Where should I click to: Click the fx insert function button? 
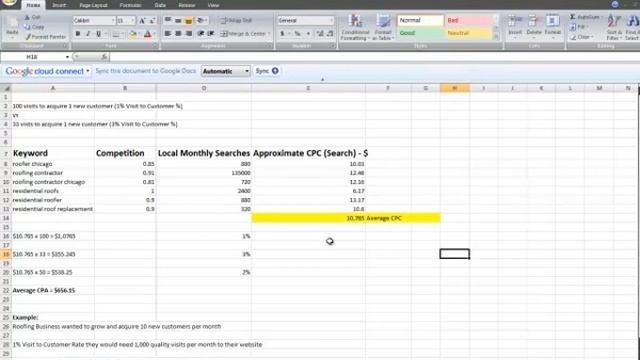click(x=104, y=57)
